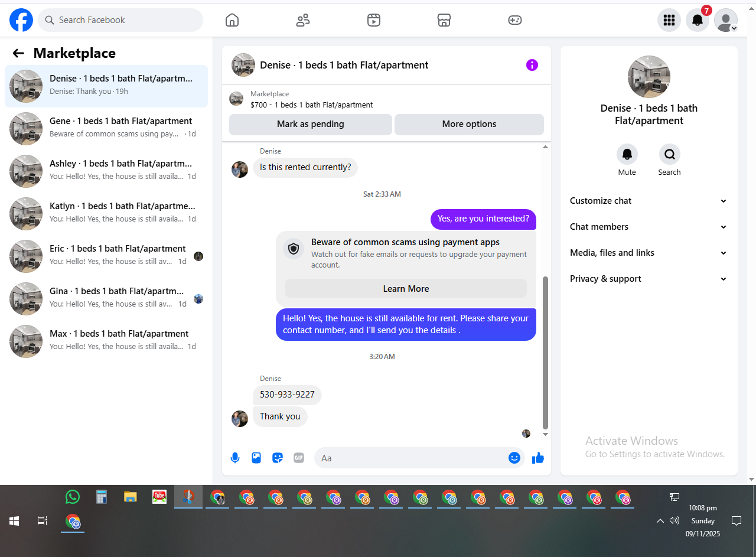Mute the conversation with the bell icon
Image resolution: width=756 pixels, height=557 pixels.
(627, 154)
